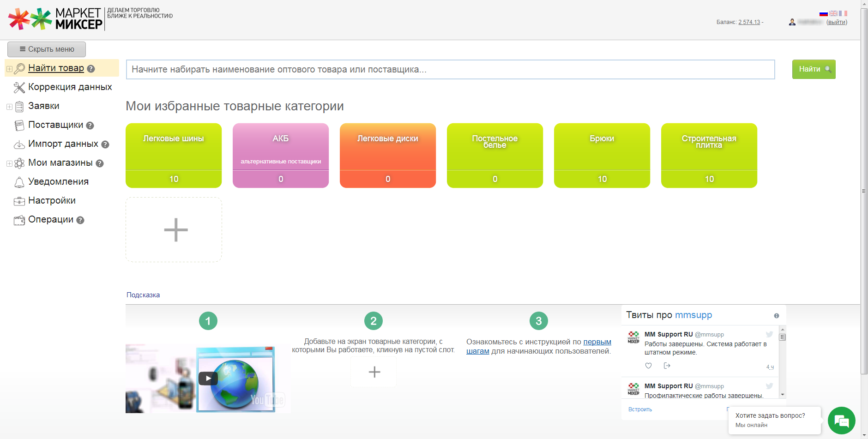Click the Коррекция данных tools icon
This screenshot has width=868, height=439.
tap(19, 87)
